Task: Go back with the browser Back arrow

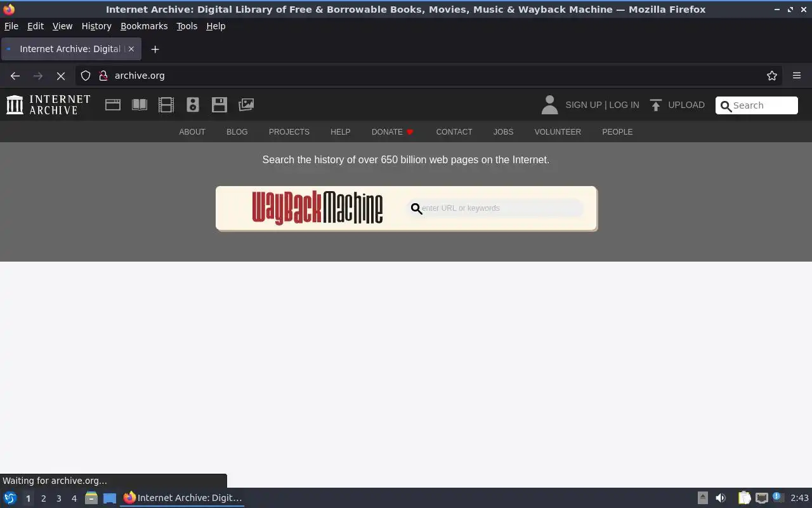Action: [x=15, y=76]
